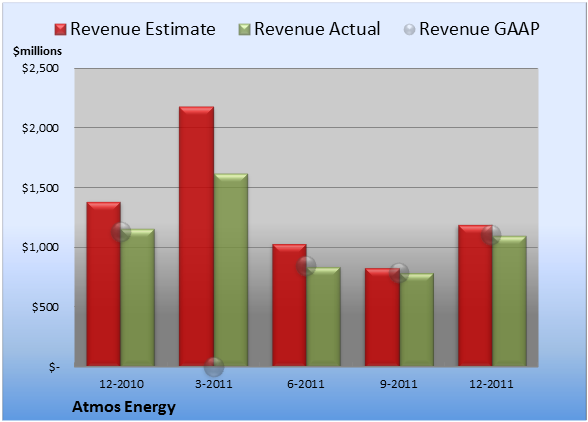The width and height of the screenshot is (588, 422).
Task: Click the '$-' zero y-axis label
Action: pyautogui.click(x=54, y=367)
